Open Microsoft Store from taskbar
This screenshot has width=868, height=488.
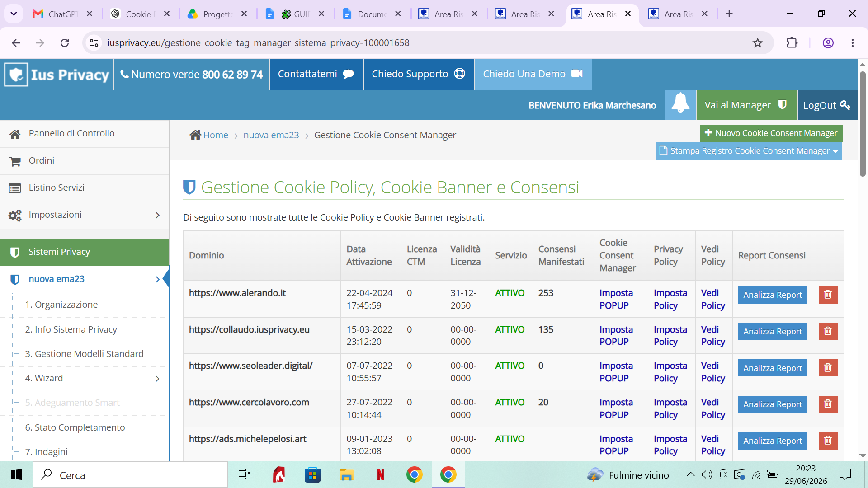point(312,474)
